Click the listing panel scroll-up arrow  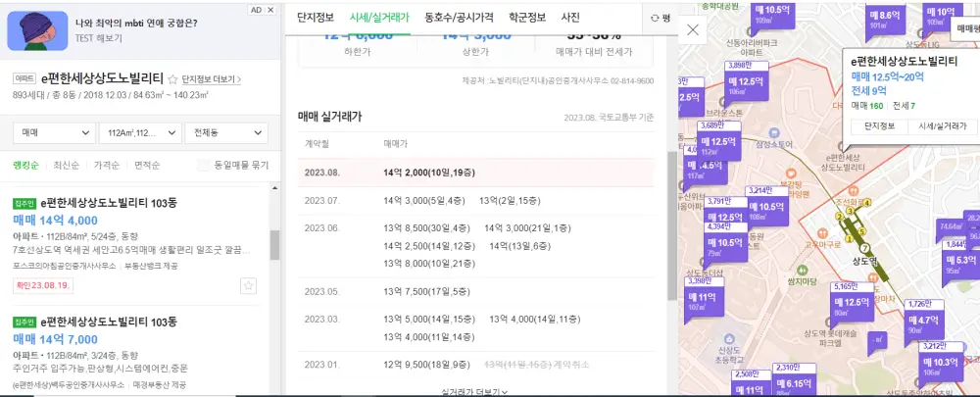pos(275,188)
